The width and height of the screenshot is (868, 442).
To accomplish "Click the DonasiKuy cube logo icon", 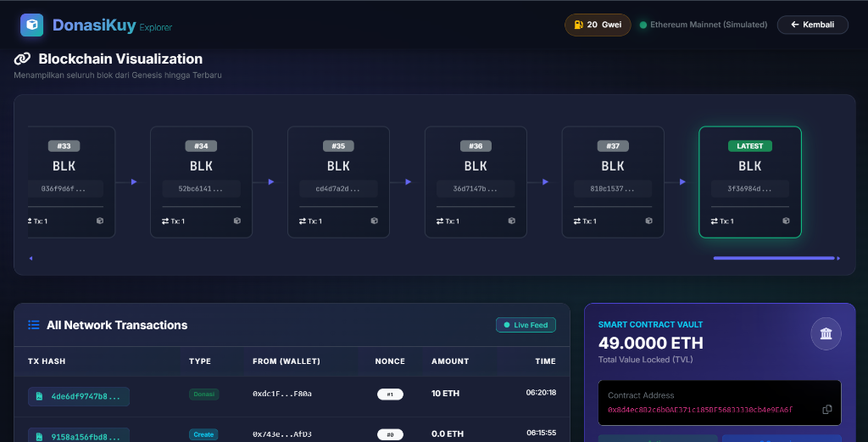I will [x=32, y=25].
